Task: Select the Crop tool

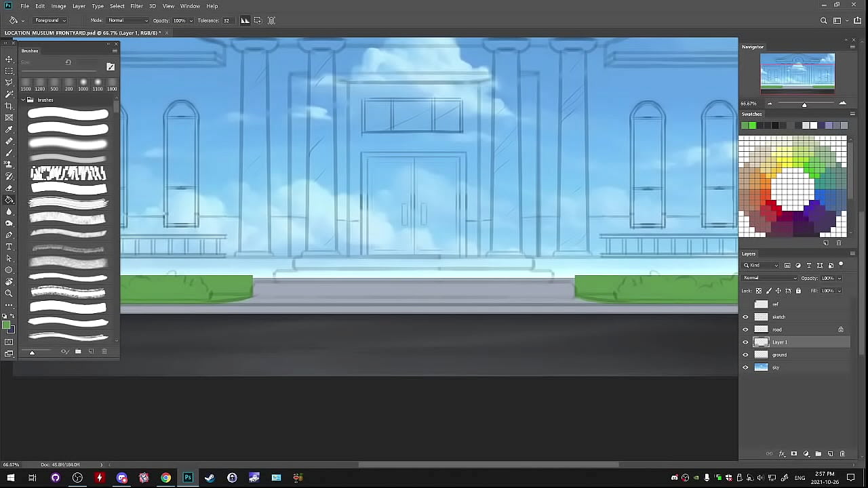Action: 9,106
